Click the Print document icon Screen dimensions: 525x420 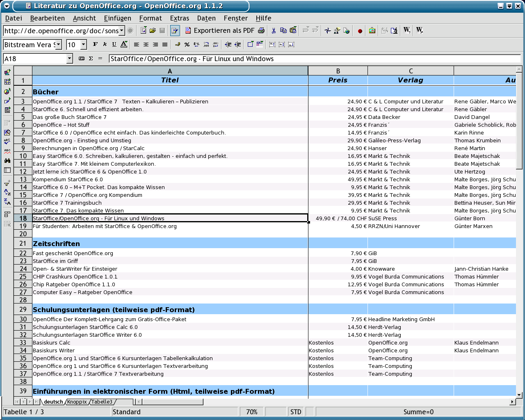coord(261,30)
